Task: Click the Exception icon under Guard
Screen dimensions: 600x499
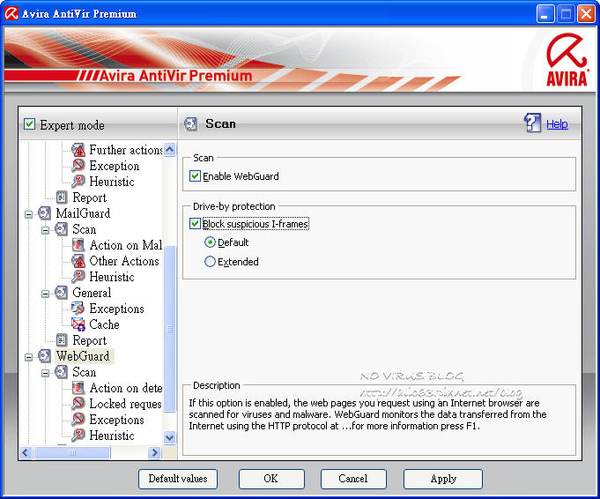Action: click(78, 165)
